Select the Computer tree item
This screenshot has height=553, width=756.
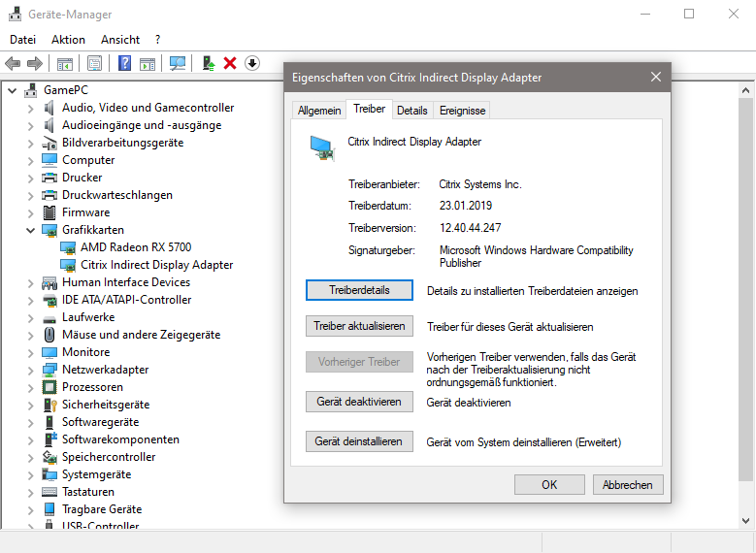[88, 160]
